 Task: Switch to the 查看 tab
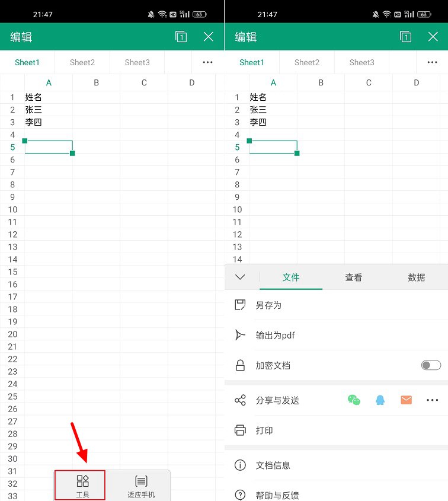point(354,277)
